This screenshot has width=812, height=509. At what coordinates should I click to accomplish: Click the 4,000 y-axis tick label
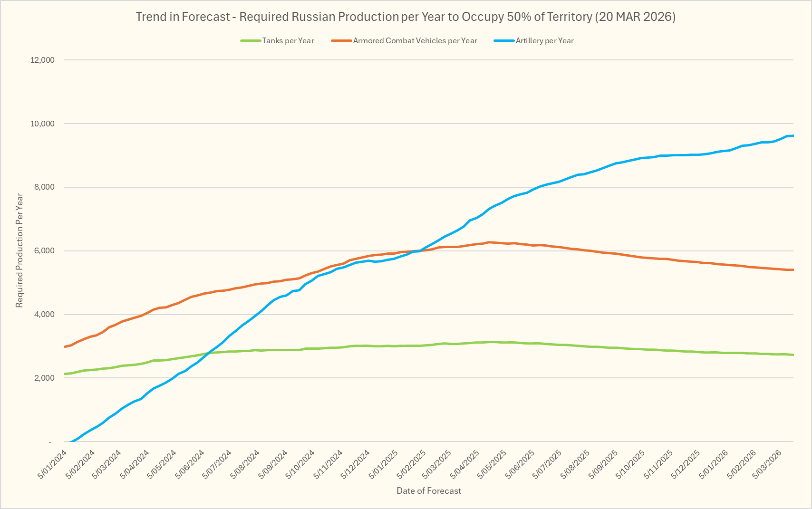pyautogui.click(x=45, y=315)
